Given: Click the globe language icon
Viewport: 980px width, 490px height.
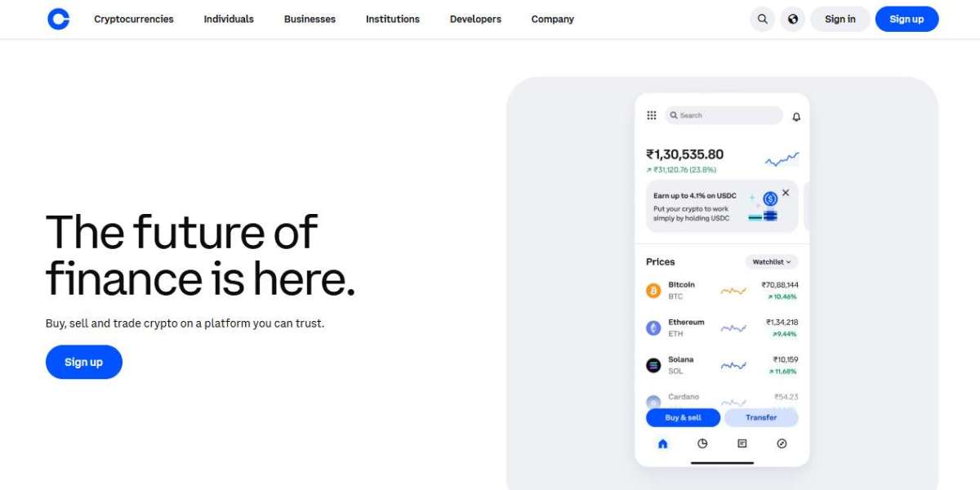Looking at the screenshot, I should tap(792, 19).
